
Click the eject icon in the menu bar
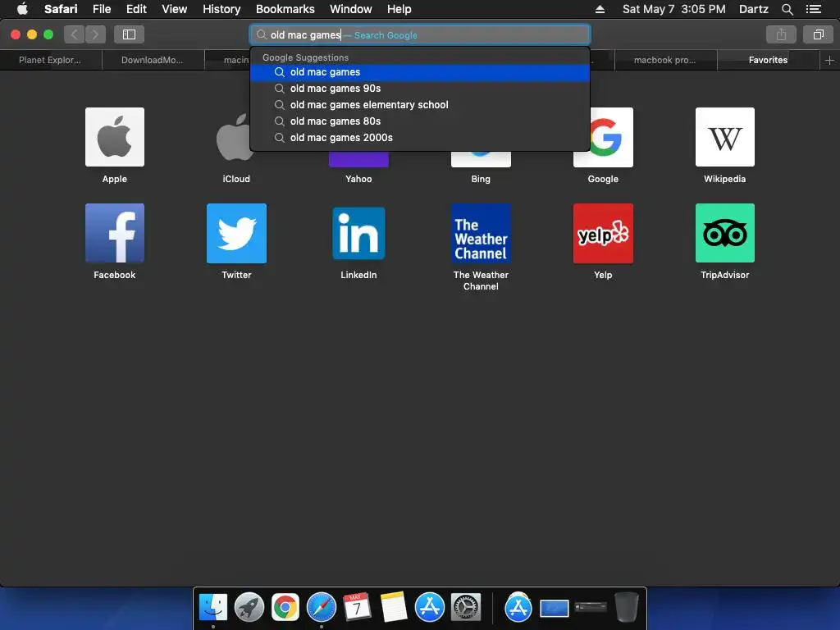click(600, 9)
